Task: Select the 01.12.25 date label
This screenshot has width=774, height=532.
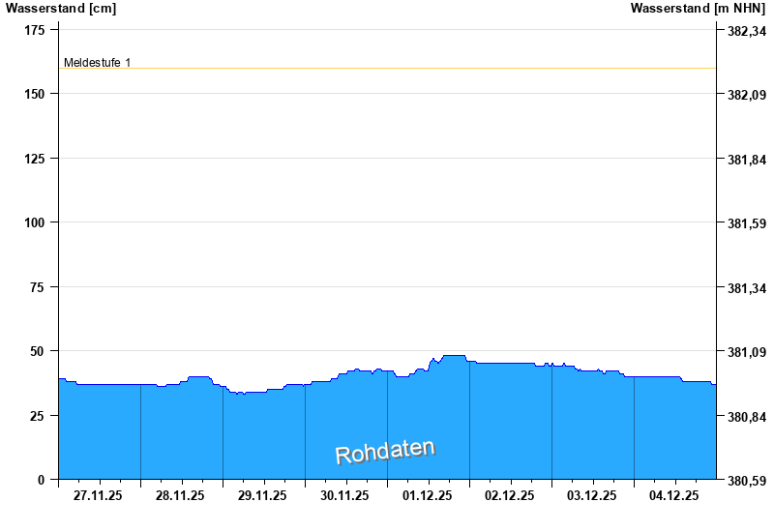Action: [428, 495]
